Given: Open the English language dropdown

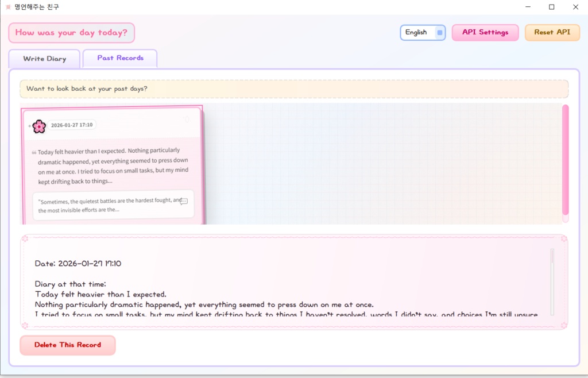Looking at the screenshot, I should click(x=423, y=33).
